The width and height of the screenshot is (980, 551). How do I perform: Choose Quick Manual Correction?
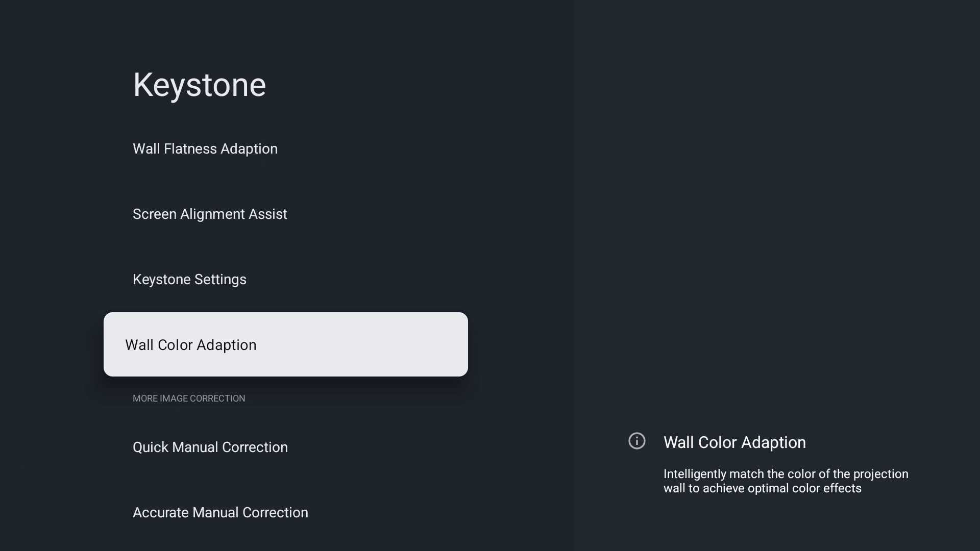286,447
